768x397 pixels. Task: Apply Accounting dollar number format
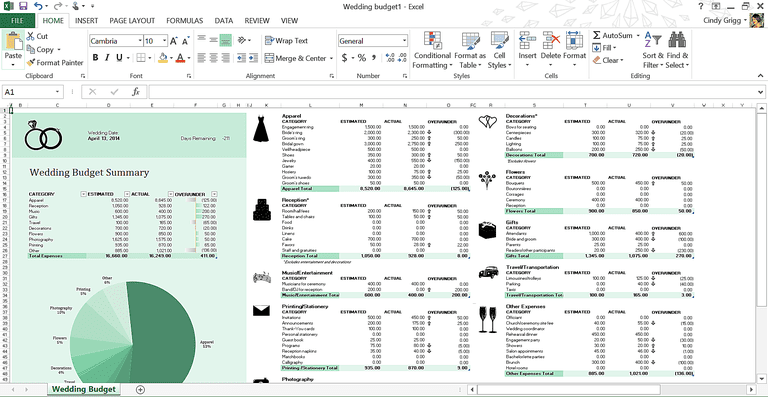(344, 58)
